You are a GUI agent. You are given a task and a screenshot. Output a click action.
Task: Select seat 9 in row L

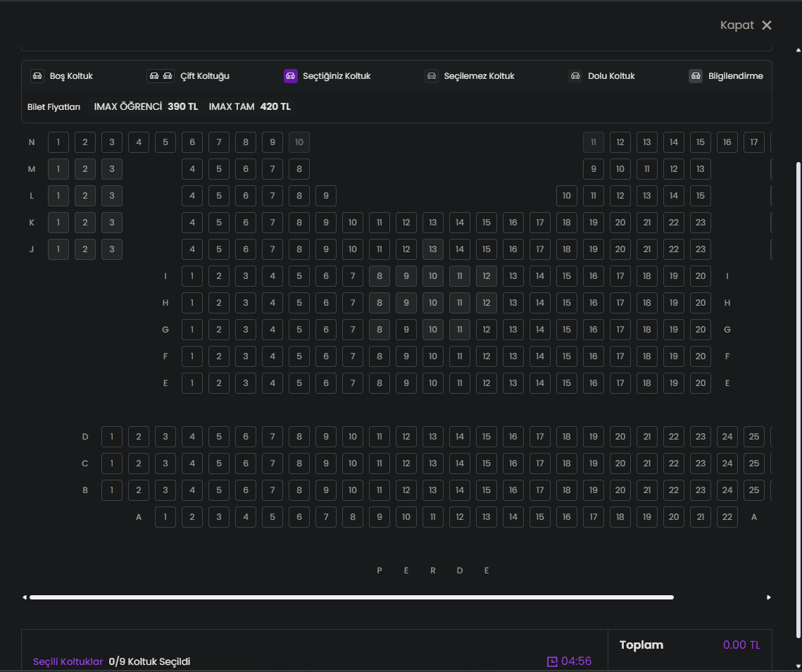point(326,196)
